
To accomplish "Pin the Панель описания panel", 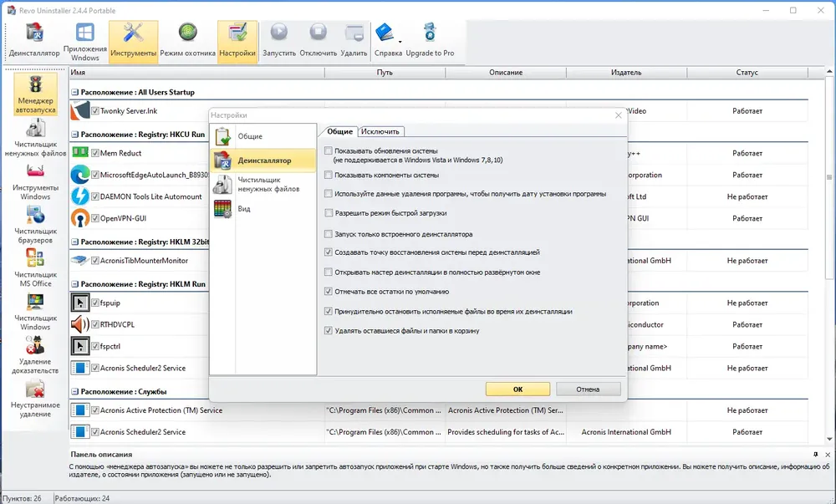I will tap(816, 455).
